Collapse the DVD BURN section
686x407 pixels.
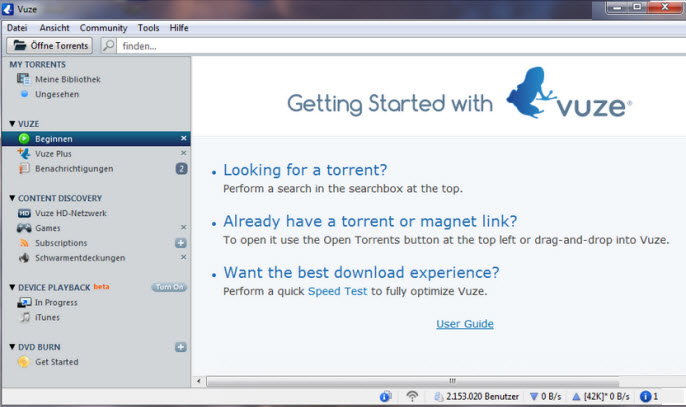[x=12, y=347]
